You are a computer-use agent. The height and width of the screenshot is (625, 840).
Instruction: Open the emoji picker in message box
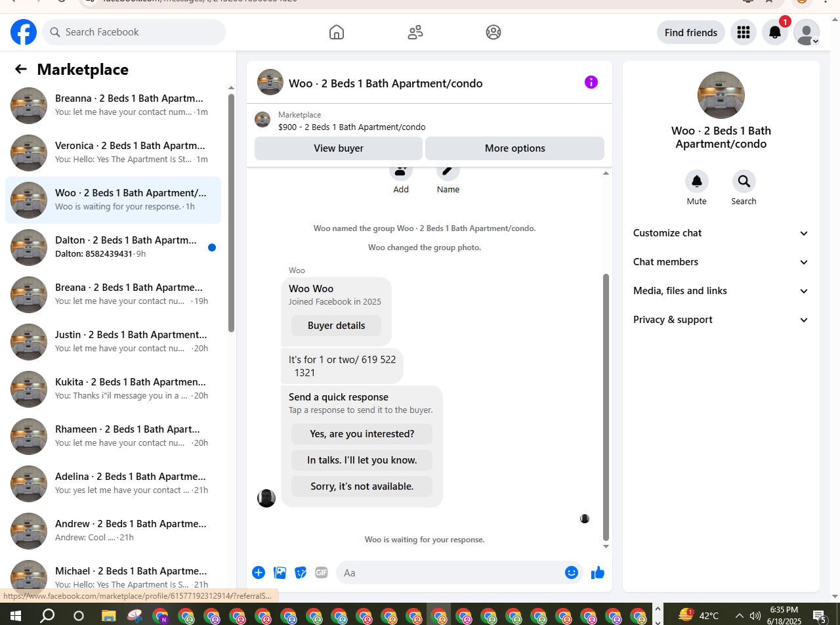pyautogui.click(x=572, y=572)
